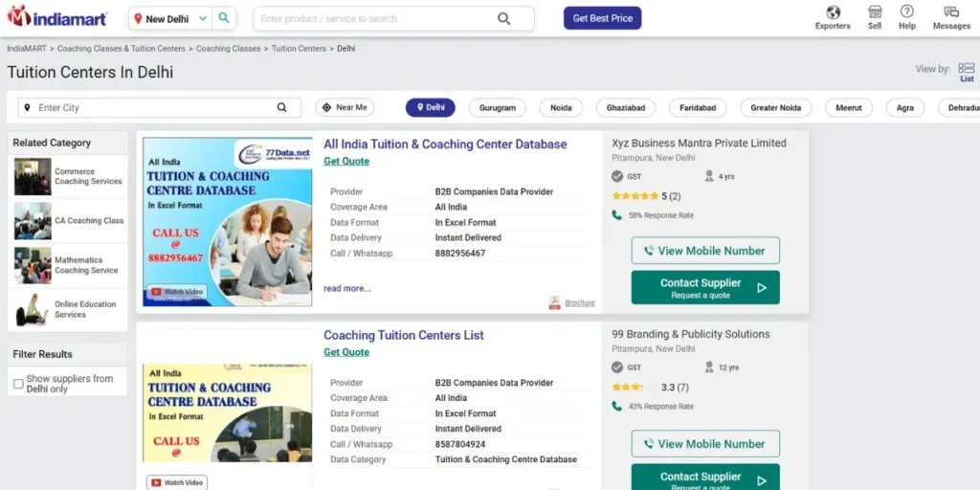Open Online Education Services category

85,309
